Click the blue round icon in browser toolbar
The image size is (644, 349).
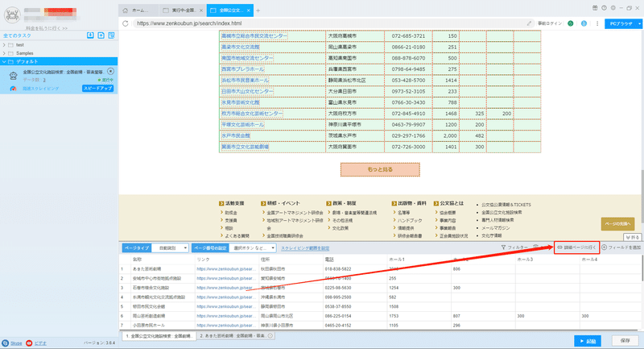click(x=584, y=23)
